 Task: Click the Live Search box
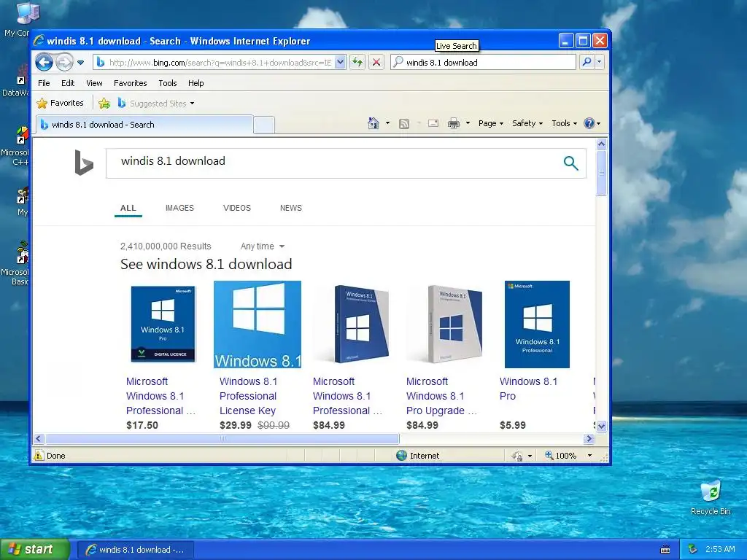[x=483, y=63]
